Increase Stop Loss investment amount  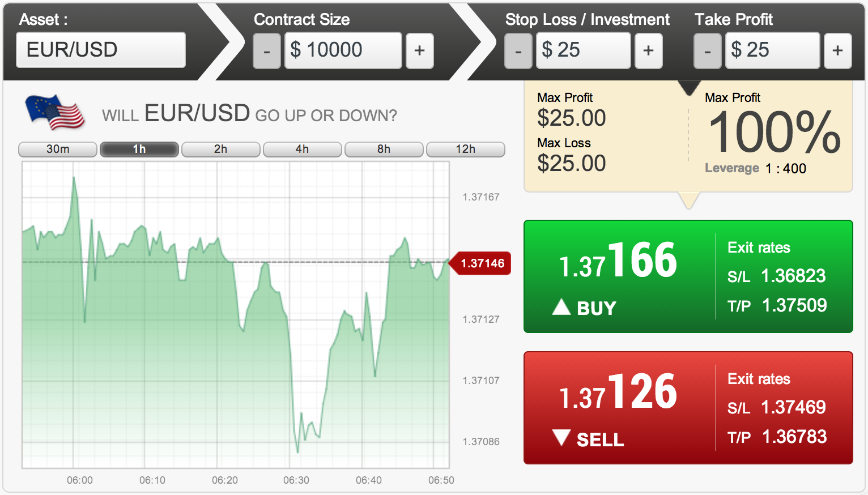pos(648,50)
